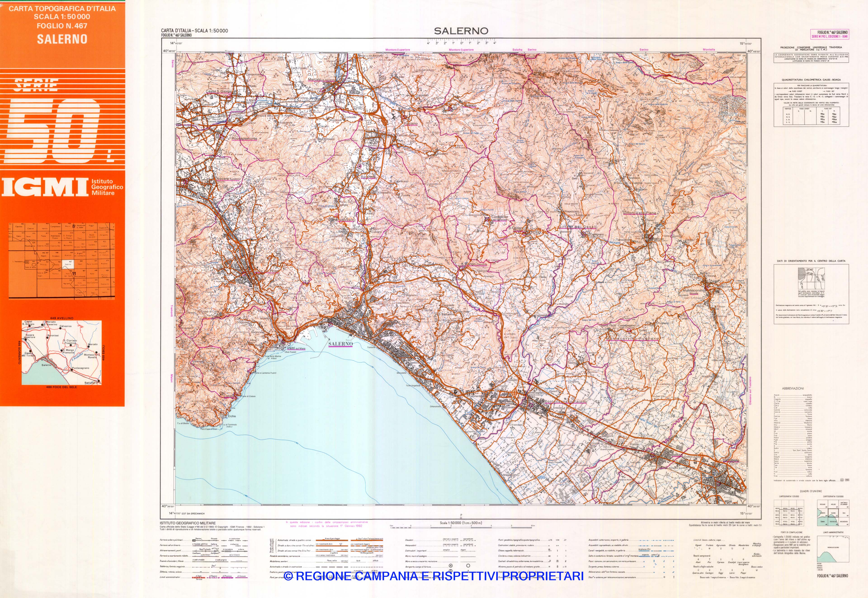The image size is (868, 598).
Task: Click the 'QUADRI D'UNIONE' heading
Action: point(811,491)
